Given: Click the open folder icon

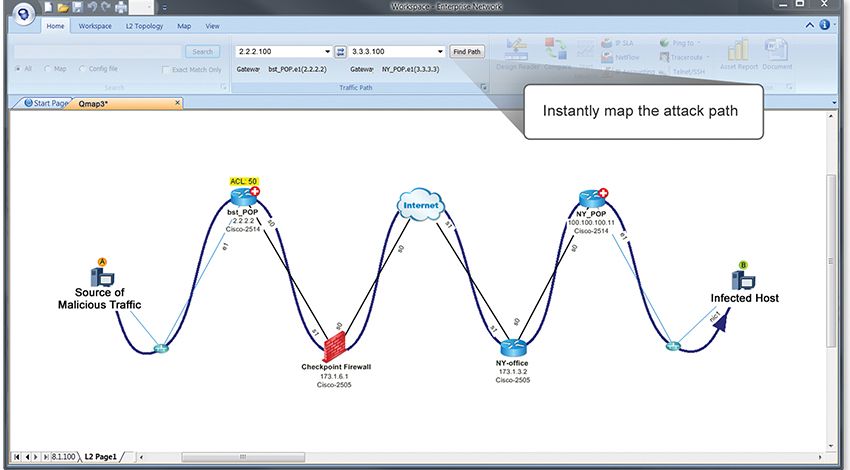Looking at the screenshot, I should (63, 8).
